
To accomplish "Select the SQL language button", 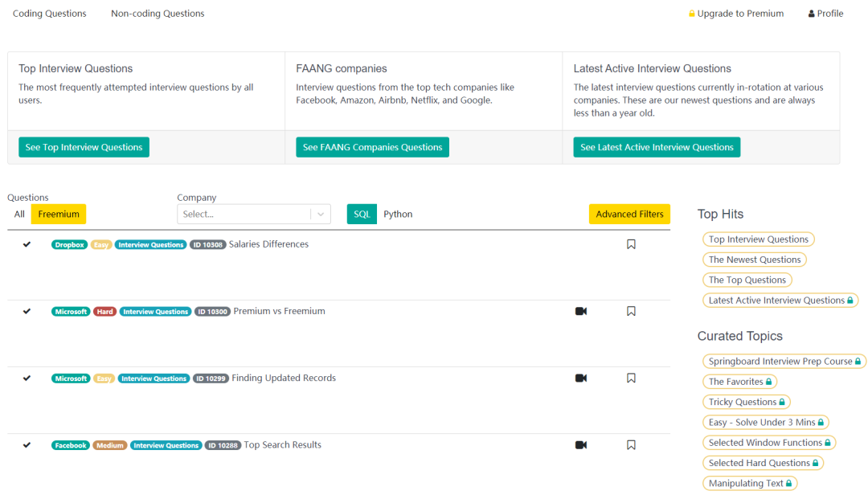I will pyautogui.click(x=362, y=214).
